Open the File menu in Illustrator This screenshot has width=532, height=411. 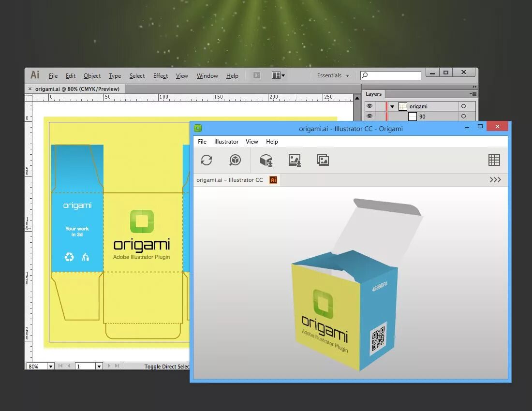point(53,76)
